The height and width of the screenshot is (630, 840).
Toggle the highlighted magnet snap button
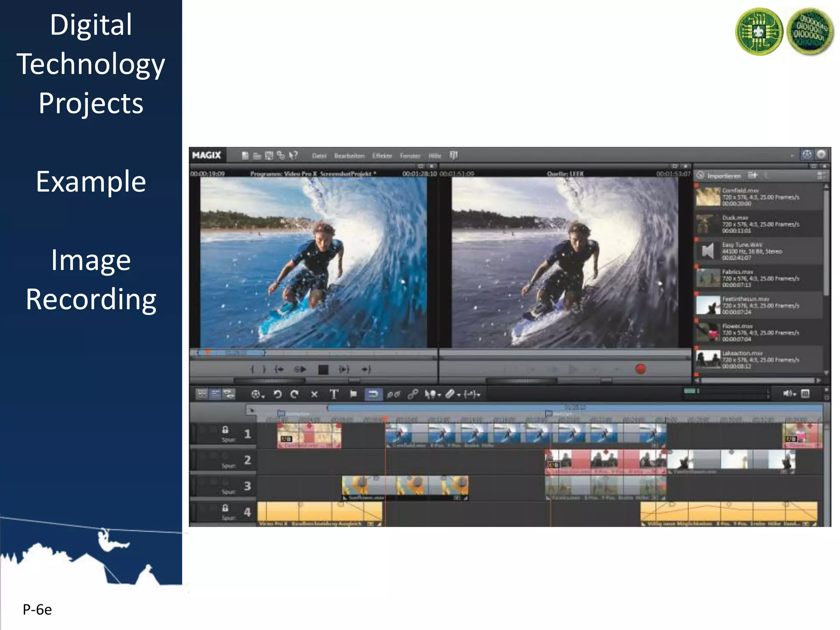[x=373, y=395]
